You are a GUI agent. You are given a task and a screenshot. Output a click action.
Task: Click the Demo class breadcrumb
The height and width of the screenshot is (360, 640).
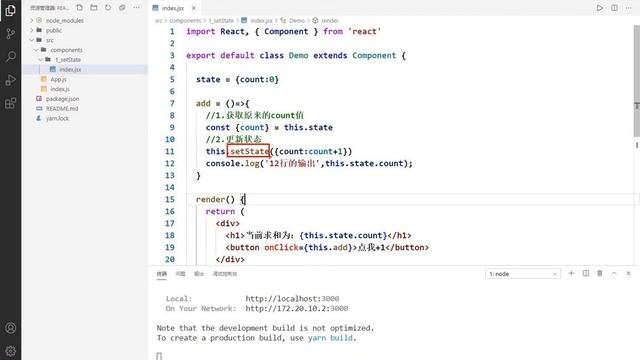(297, 20)
